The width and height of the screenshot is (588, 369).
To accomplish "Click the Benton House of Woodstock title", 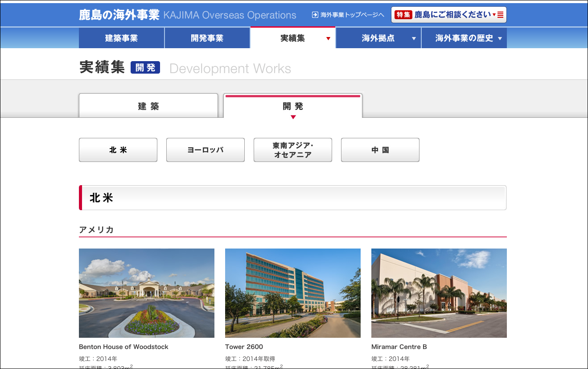I will point(123,347).
